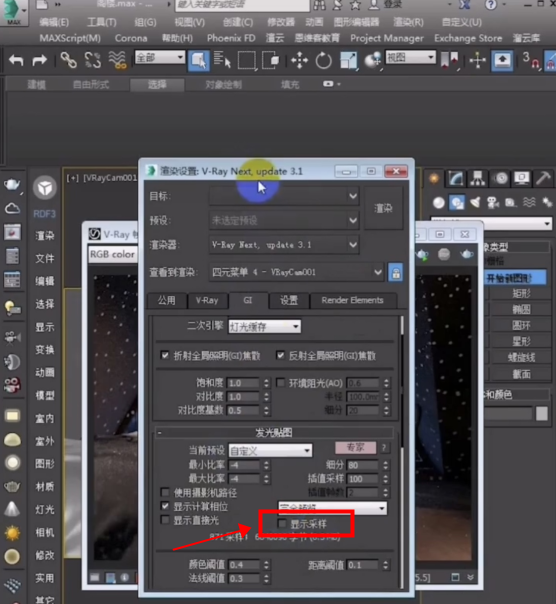This screenshot has width=556, height=604.
Task: Select the Scale tool
Action: (x=348, y=60)
